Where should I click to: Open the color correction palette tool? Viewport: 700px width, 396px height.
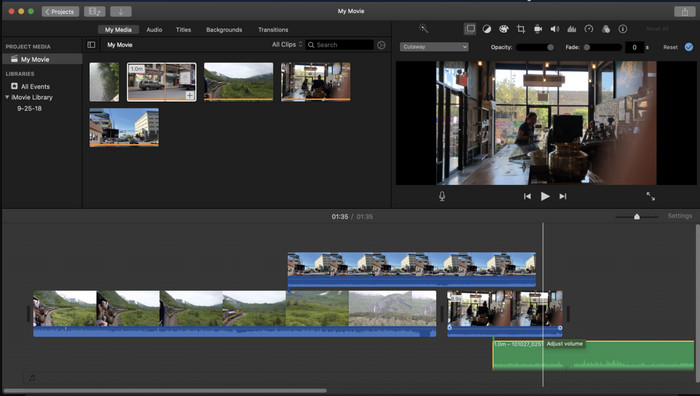click(x=504, y=29)
